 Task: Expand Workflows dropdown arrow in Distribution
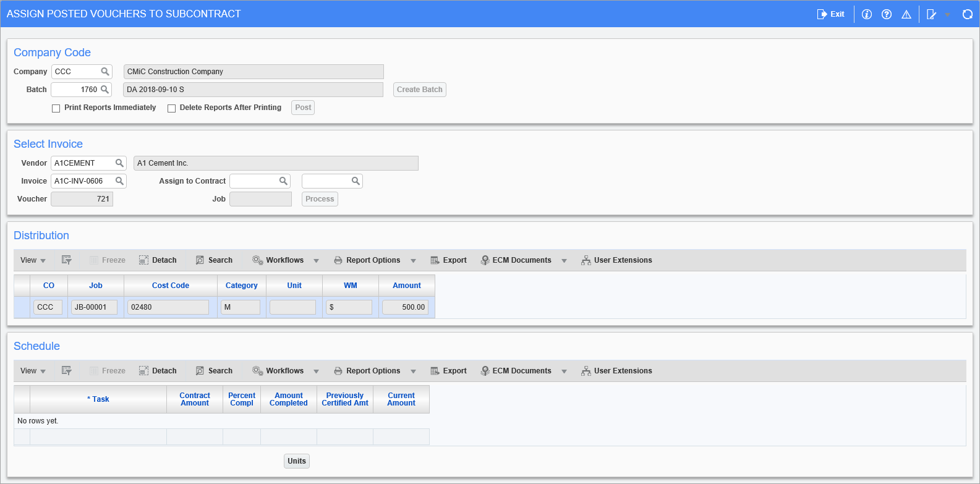click(316, 261)
